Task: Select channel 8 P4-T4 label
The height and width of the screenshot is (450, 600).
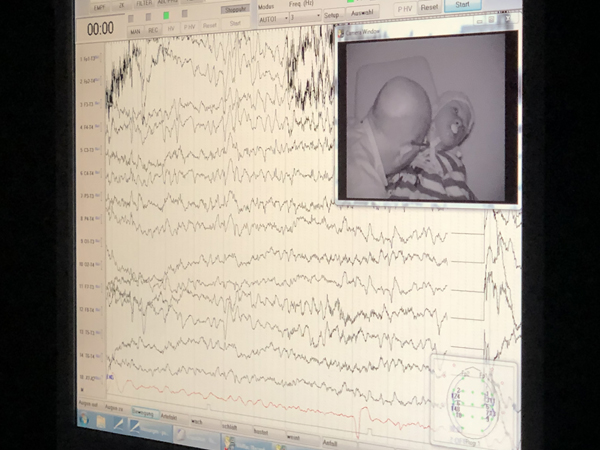Action: (x=89, y=218)
